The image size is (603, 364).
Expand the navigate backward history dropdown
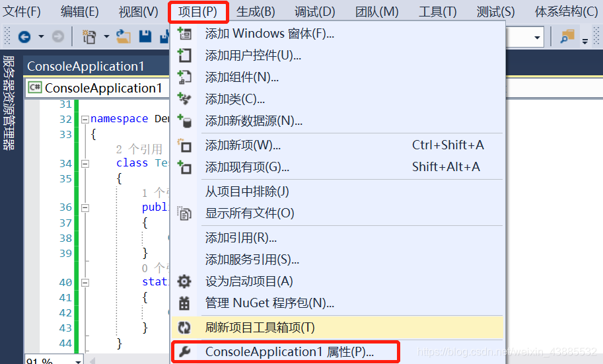pos(41,37)
